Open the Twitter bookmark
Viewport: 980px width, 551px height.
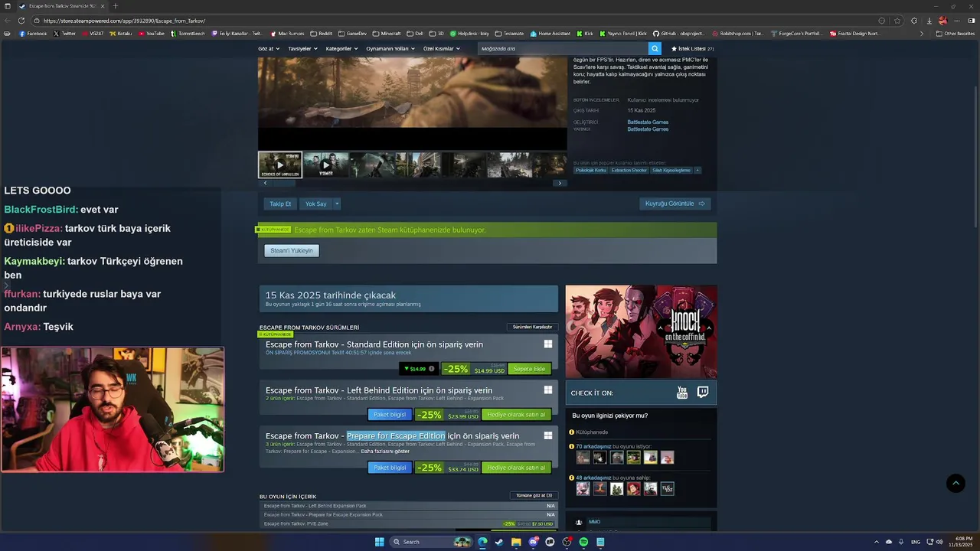click(x=65, y=34)
